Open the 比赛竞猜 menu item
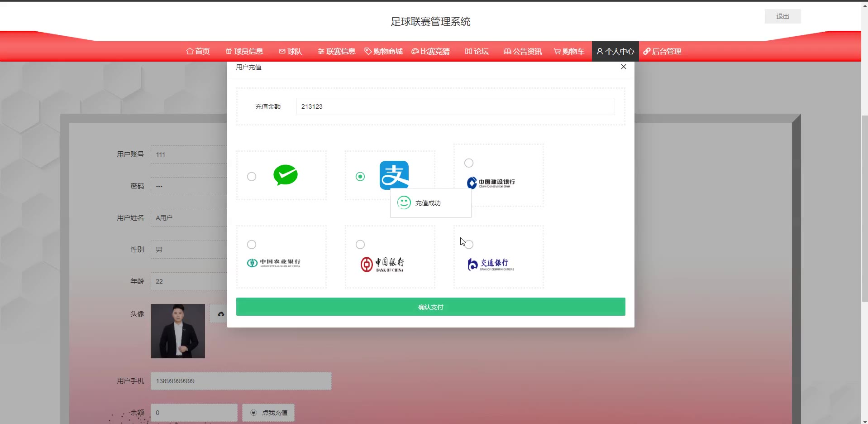 pyautogui.click(x=430, y=51)
